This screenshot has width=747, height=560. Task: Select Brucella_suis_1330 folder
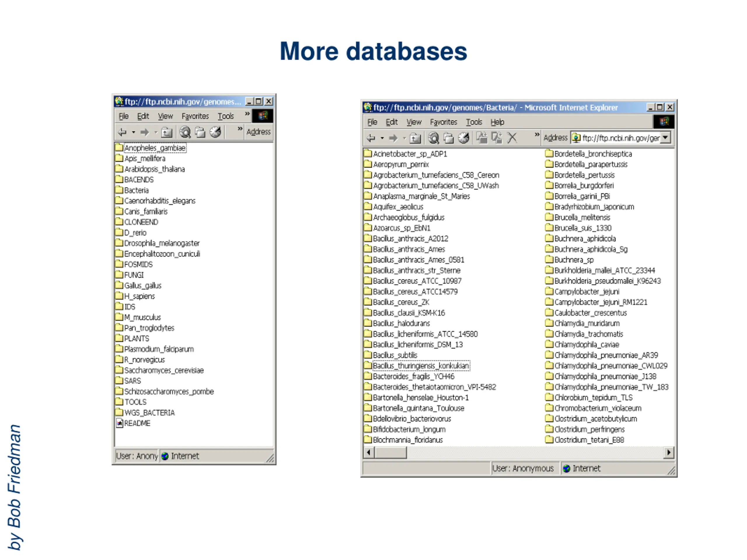[x=578, y=228]
